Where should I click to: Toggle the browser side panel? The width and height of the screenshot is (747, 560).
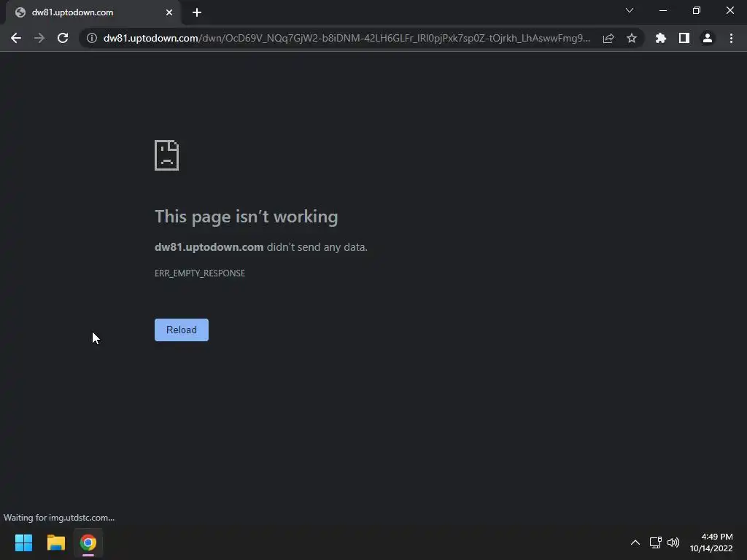pos(684,38)
